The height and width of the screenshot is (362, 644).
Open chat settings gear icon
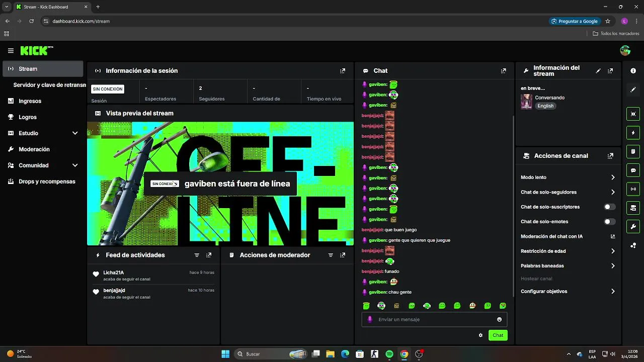[480, 335]
